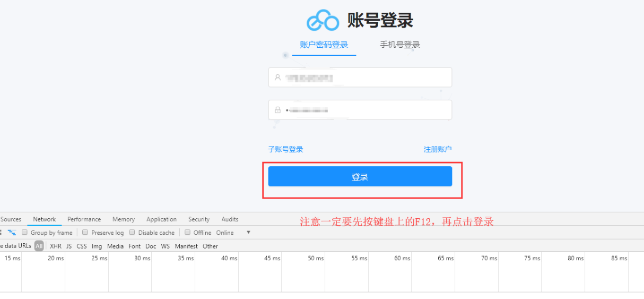Click the password input field
Image resolution: width=644 pixels, height=299 pixels.
pos(360,110)
